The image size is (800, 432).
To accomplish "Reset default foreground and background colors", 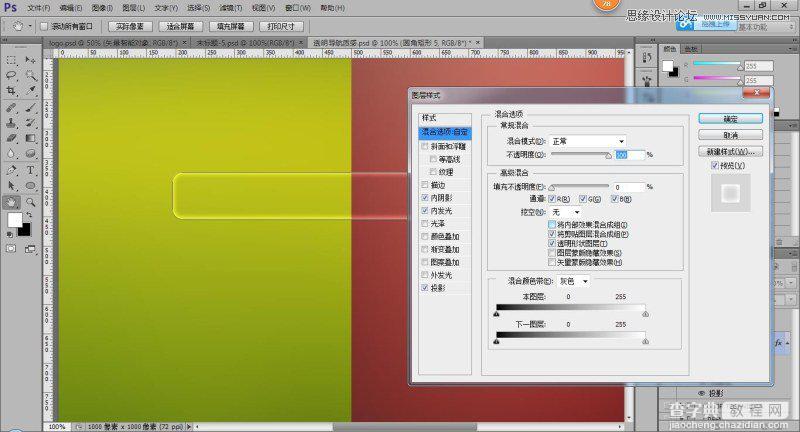I will click(x=9, y=235).
